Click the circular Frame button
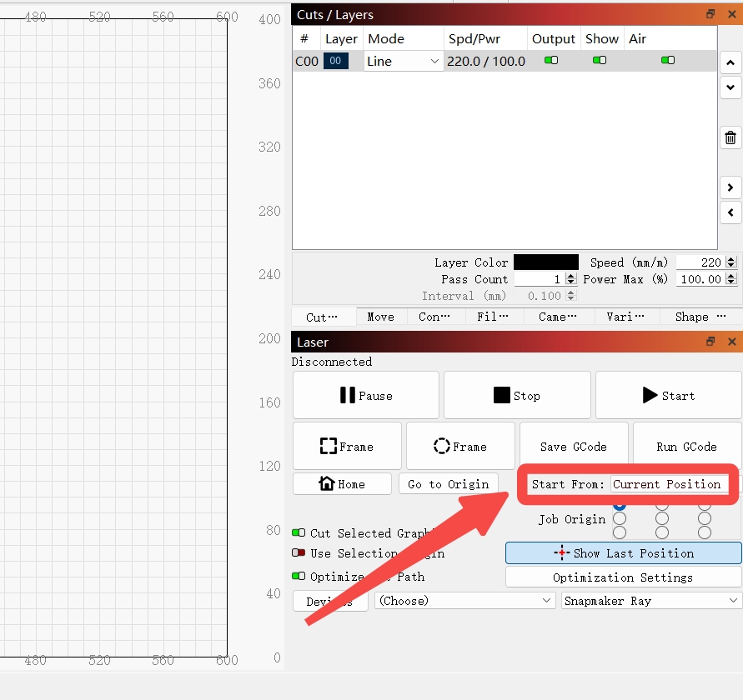Image resolution: width=743 pixels, height=700 pixels. tap(460, 446)
